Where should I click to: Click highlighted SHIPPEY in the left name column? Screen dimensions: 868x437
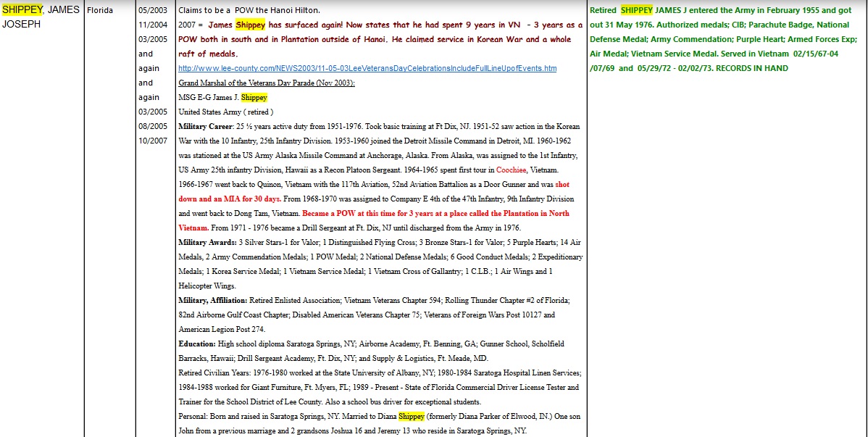[22, 9]
